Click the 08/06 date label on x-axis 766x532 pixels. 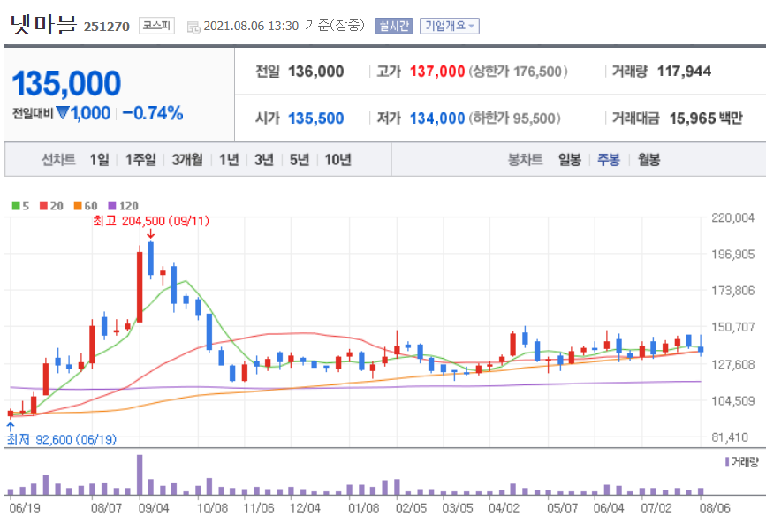[x=715, y=508]
